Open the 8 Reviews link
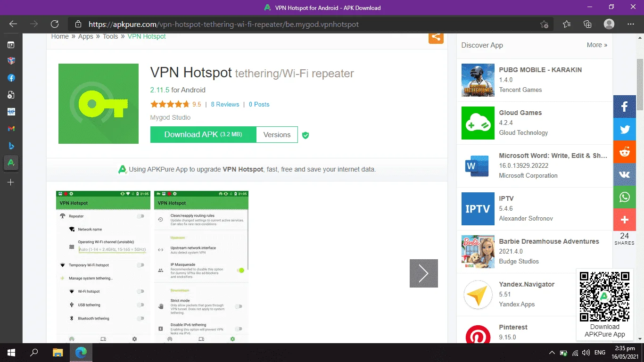 (225, 104)
